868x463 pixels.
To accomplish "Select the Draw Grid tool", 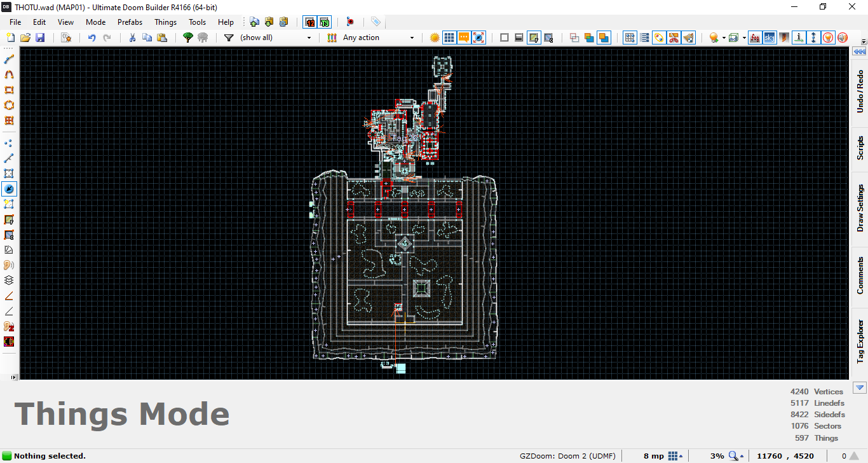I will click(9, 120).
